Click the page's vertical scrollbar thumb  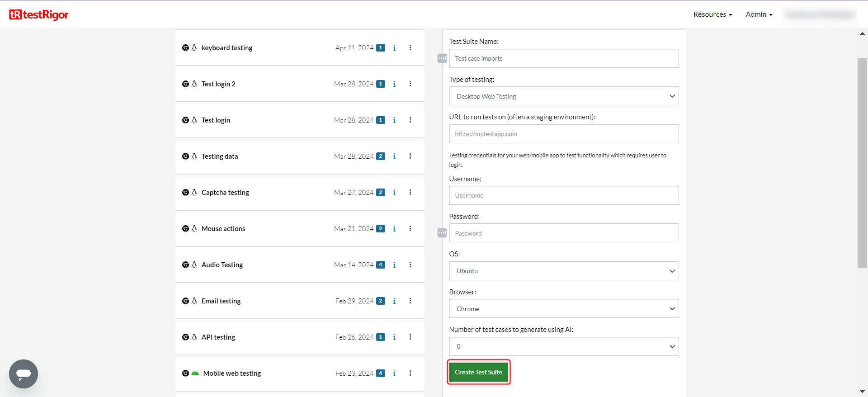click(862, 163)
